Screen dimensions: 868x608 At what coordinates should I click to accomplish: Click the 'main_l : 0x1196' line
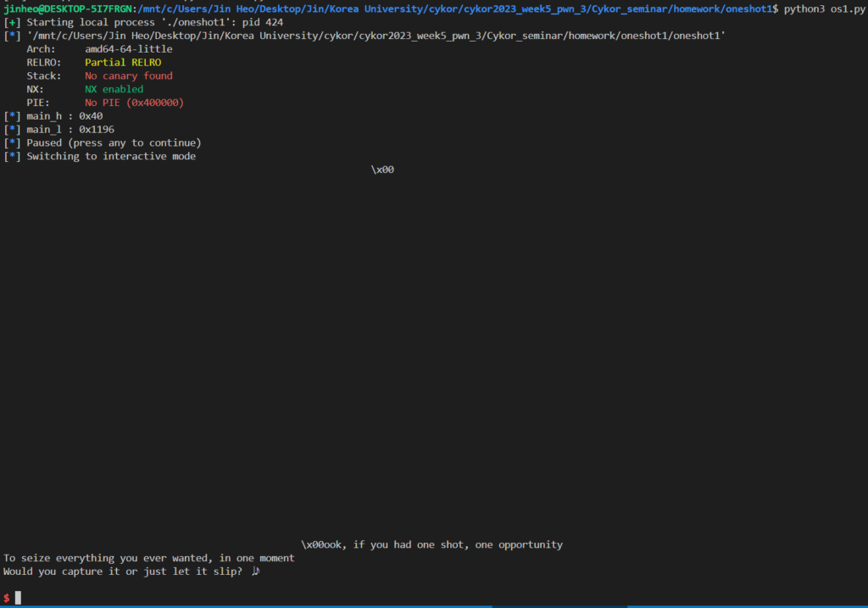coord(59,129)
